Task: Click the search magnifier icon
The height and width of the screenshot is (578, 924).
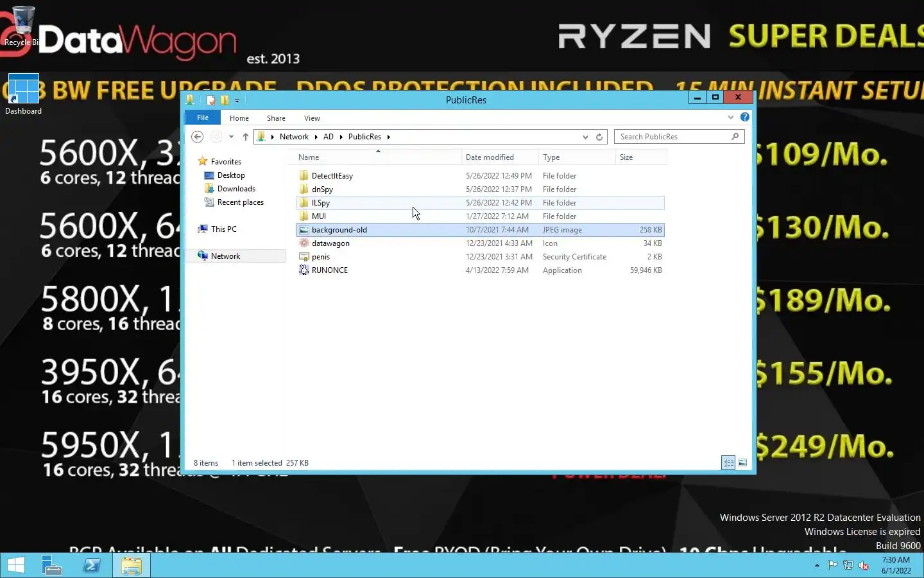Action: pos(735,137)
